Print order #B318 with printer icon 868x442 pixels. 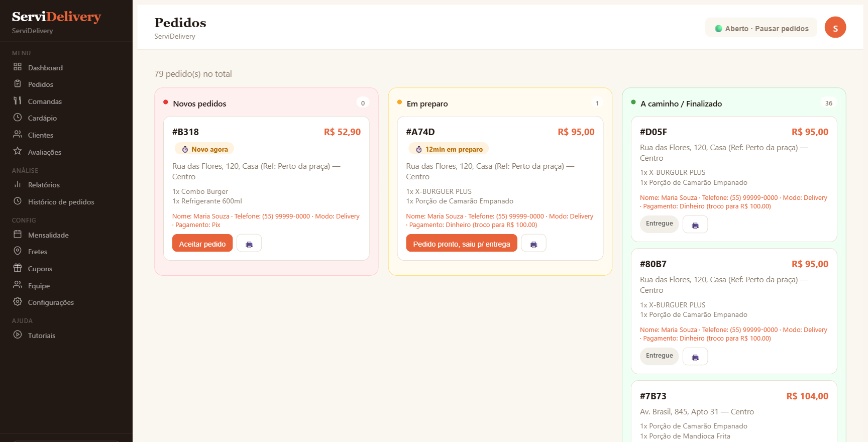(x=249, y=244)
